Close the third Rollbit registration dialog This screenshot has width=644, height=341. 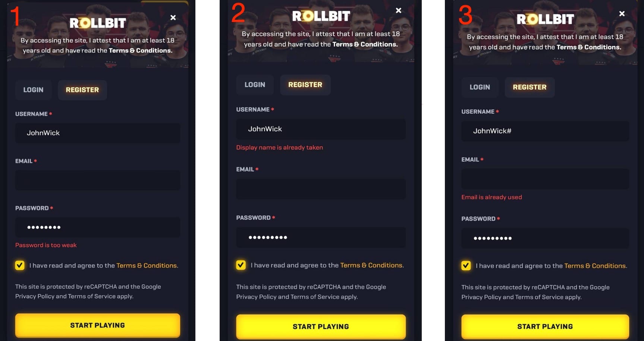tap(622, 14)
